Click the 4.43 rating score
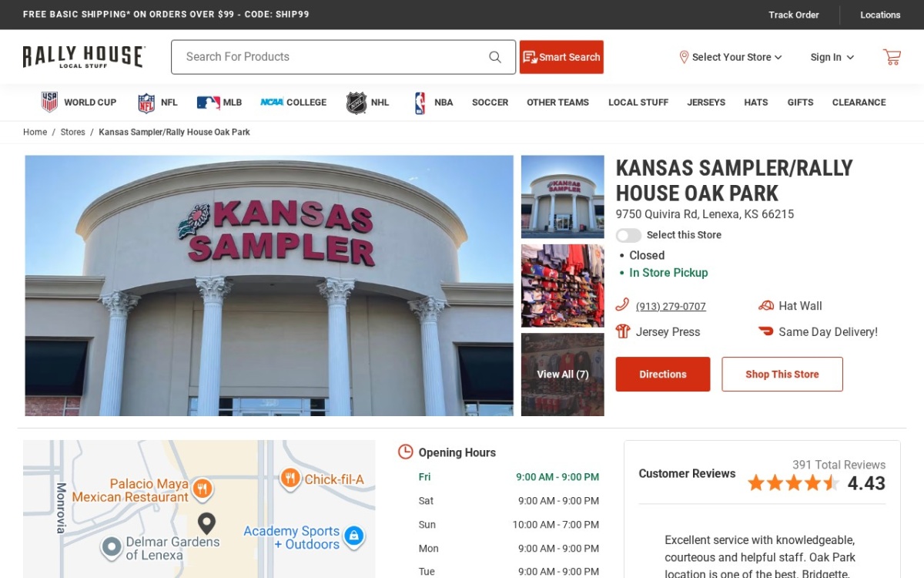The width and height of the screenshot is (924, 578). pos(866,483)
